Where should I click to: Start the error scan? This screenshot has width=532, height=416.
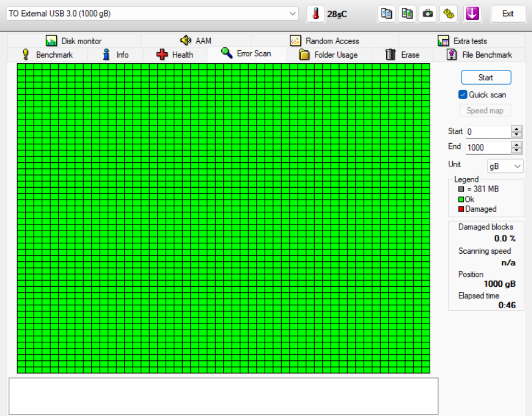486,78
